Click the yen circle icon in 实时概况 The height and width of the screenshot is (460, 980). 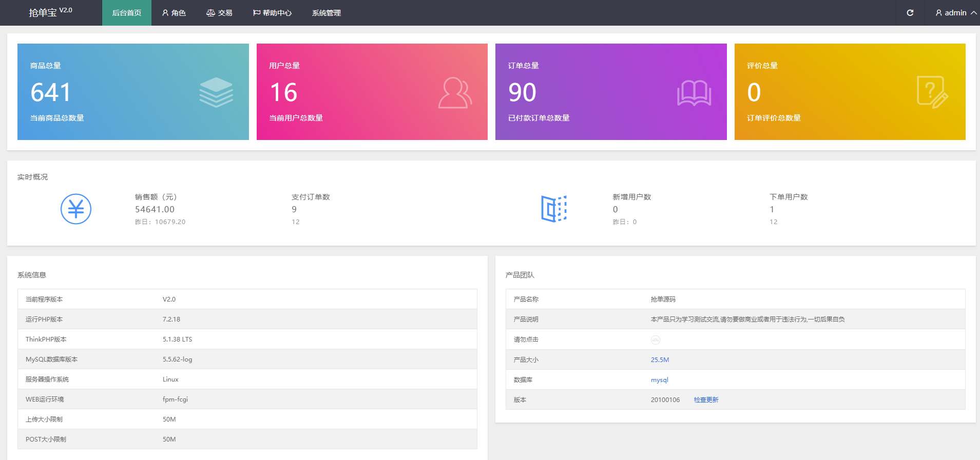point(76,209)
